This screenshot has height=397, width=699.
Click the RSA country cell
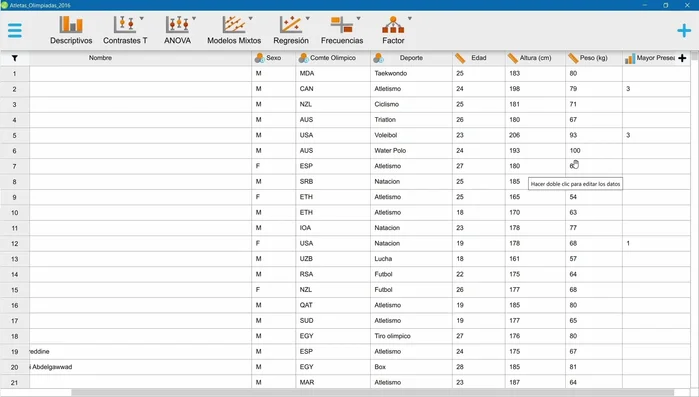point(333,274)
